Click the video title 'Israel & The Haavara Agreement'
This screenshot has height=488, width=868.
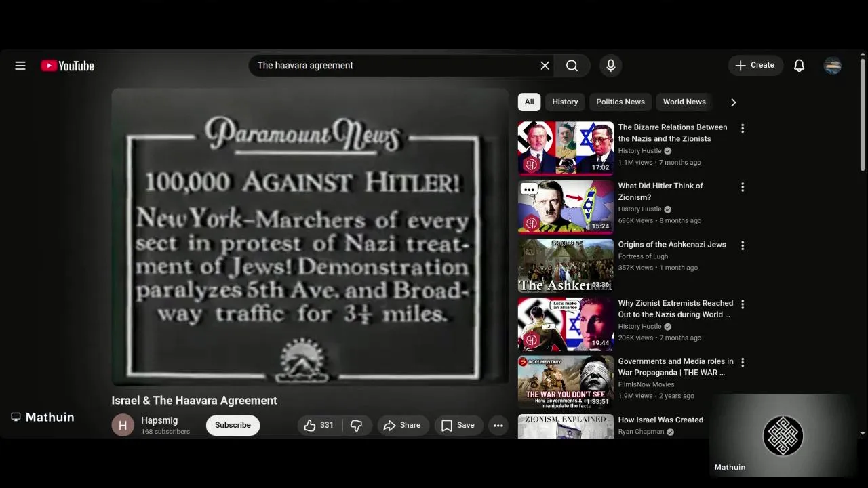tap(195, 401)
